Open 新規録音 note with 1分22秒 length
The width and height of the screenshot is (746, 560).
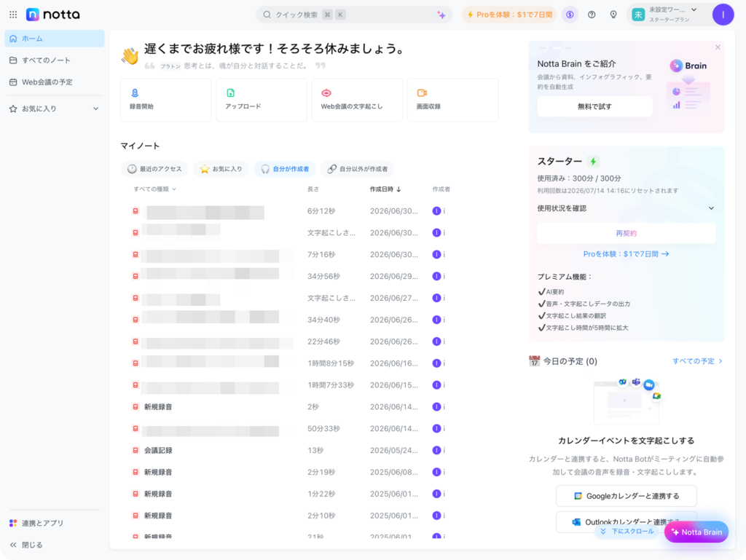pyautogui.click(x=158, y=494)
